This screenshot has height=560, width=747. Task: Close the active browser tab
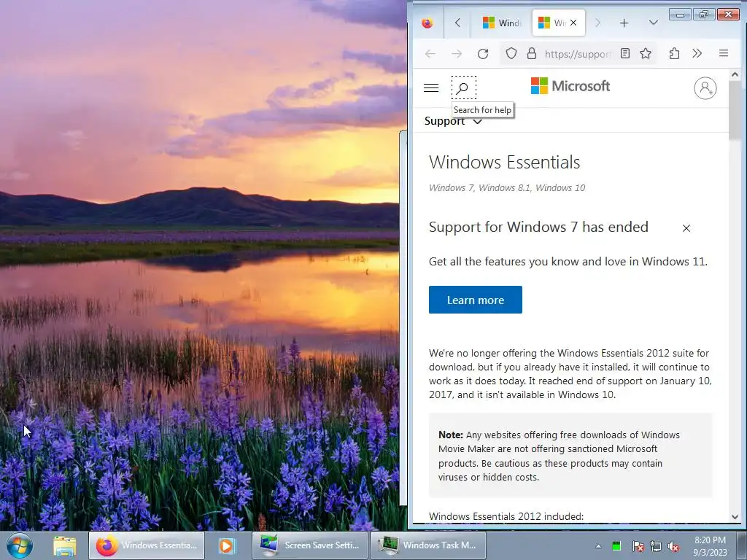point(573,23)
